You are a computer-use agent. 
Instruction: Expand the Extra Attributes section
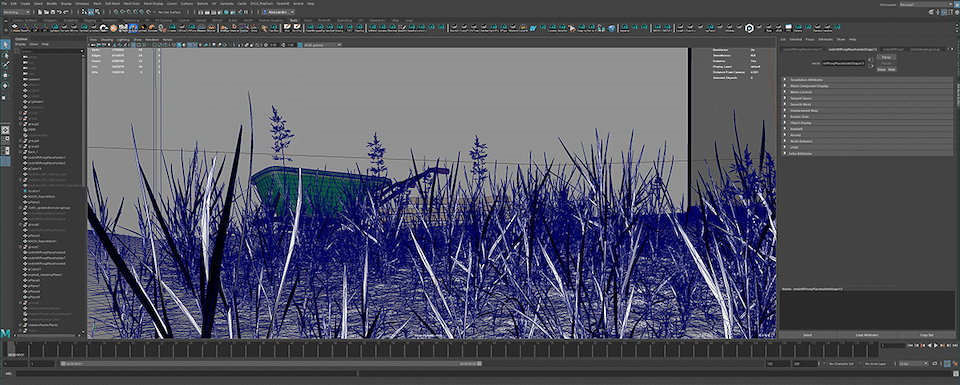(868, 153)
